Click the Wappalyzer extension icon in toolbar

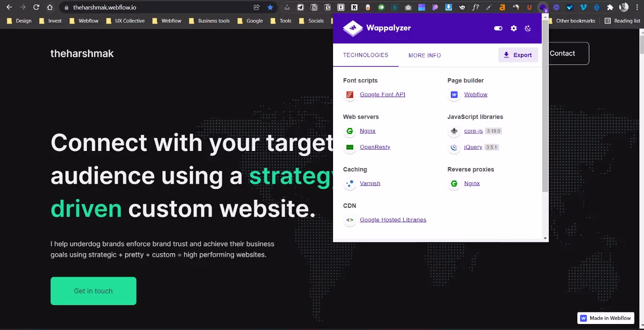click(x=543, y=7)
